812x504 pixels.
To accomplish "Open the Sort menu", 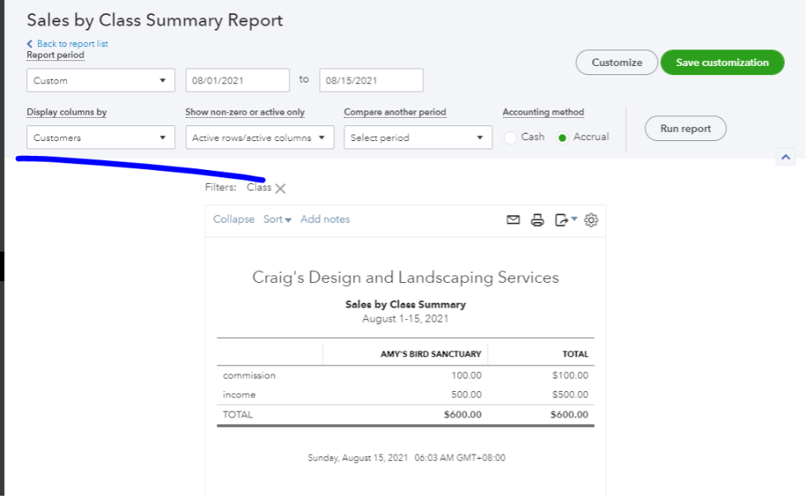I will click(x=277, y=219).
